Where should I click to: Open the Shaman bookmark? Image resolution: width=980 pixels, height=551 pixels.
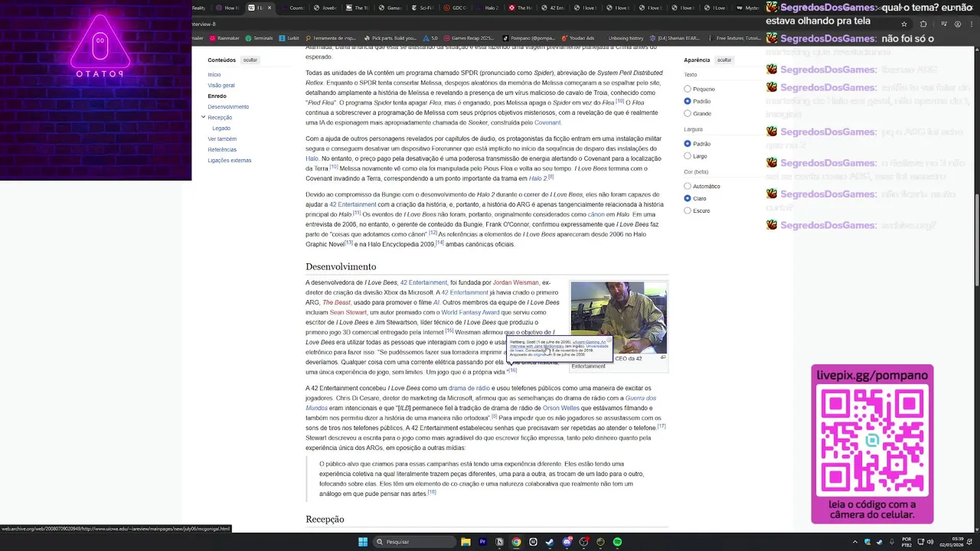pos(675,37)
